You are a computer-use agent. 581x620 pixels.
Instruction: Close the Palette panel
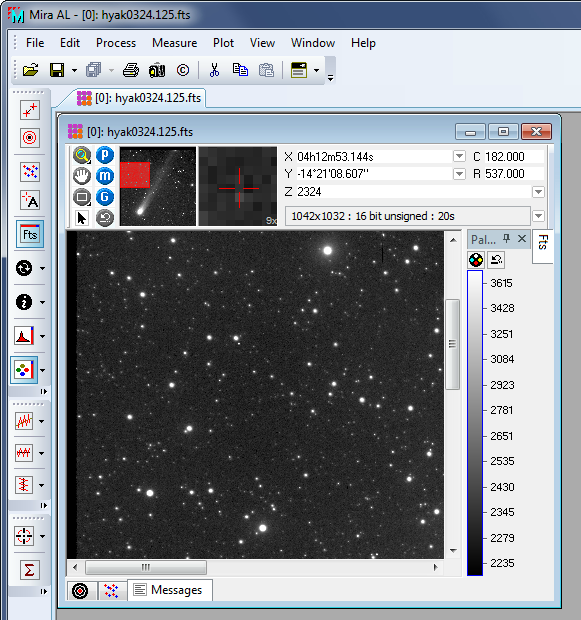click(522, 239)
